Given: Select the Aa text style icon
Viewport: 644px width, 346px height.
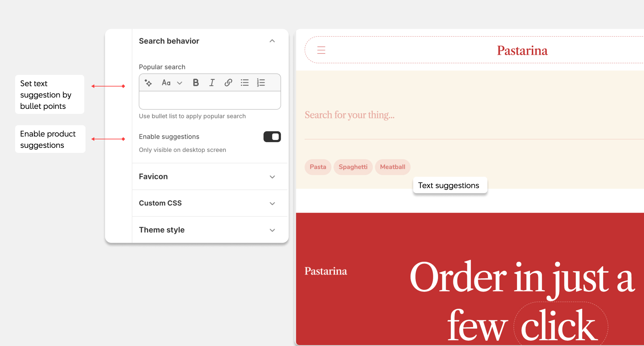Looking at the screenshot, I should pos(166,82).
